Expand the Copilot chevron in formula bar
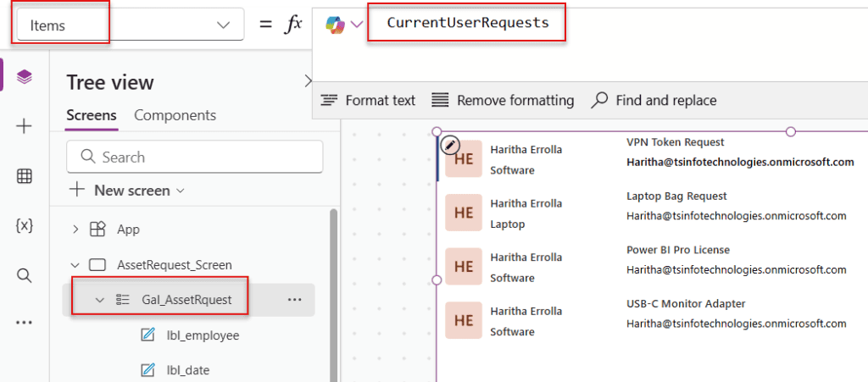Image resolution: width=868 pixels, height=382 pixels. (x=357, y=24)
